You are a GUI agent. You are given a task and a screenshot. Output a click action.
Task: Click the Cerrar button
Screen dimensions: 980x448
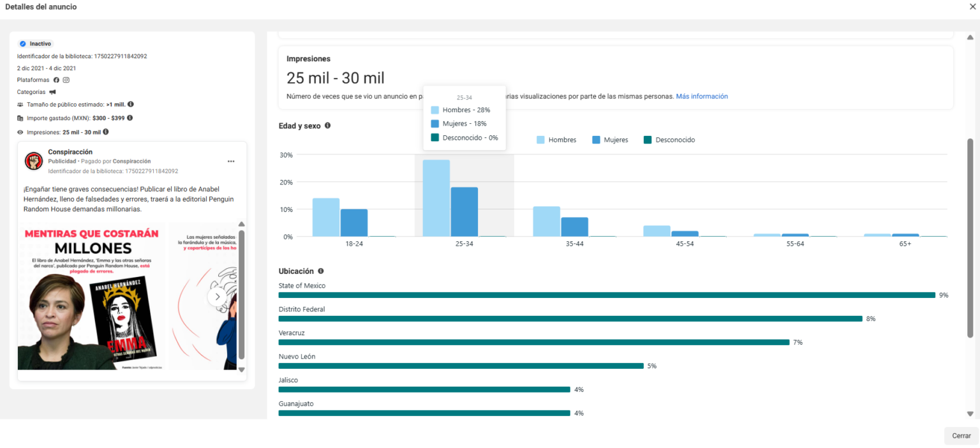pos(961,436)
